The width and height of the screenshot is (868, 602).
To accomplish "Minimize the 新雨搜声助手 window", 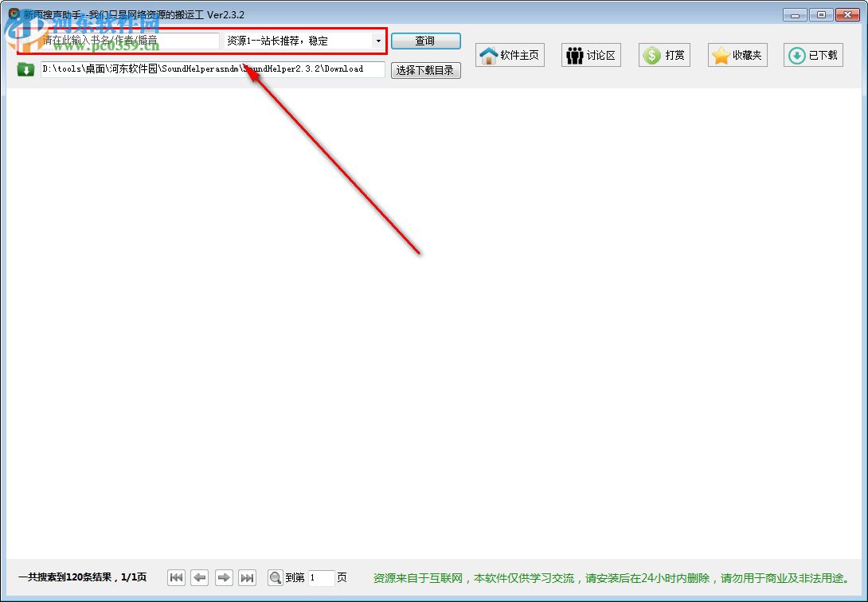I will (796, 15).
